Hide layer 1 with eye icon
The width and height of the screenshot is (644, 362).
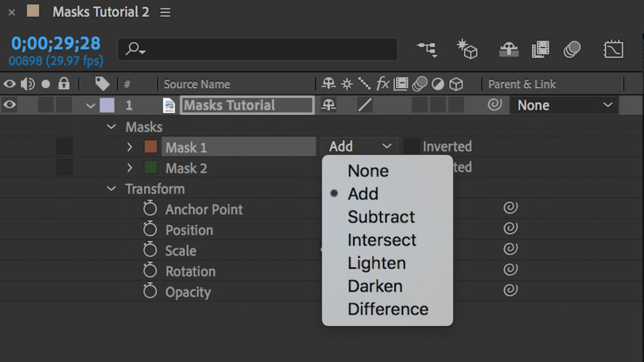pyautogui.click(x=9, y=105)
